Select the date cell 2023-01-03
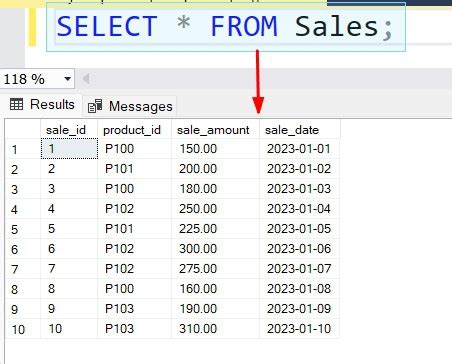 [300, 189]
